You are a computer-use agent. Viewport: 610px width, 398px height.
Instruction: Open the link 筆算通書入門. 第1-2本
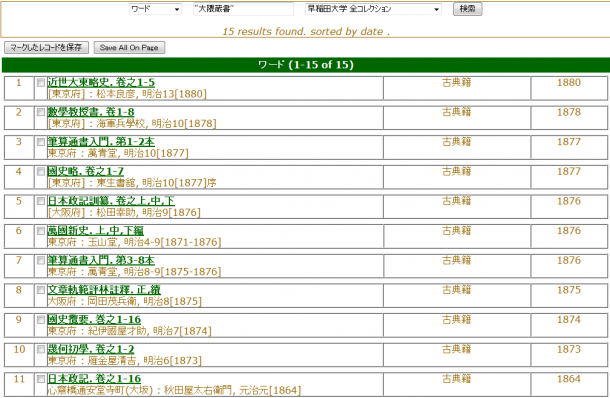point(101,142)
